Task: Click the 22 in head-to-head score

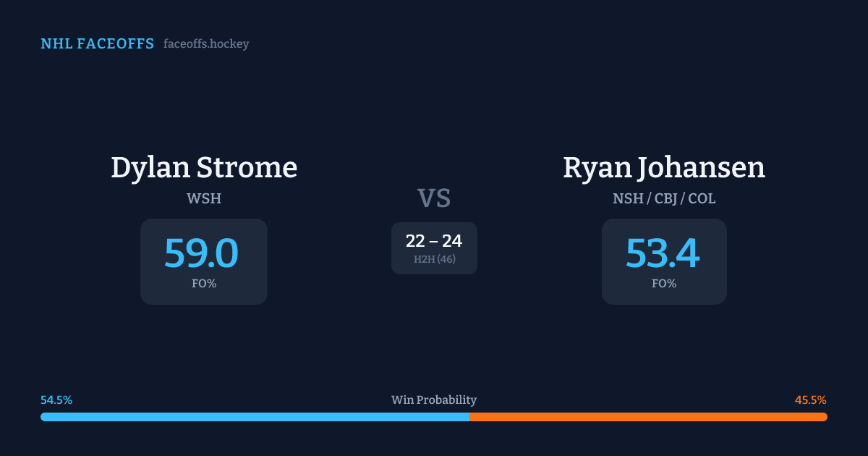Action: point(415,241)
